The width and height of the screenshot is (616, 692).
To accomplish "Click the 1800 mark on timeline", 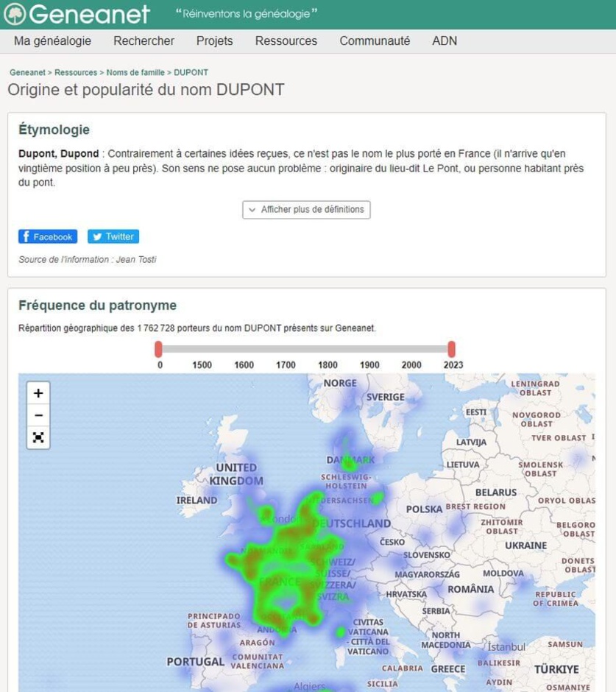I will click(x=328, y=364).
